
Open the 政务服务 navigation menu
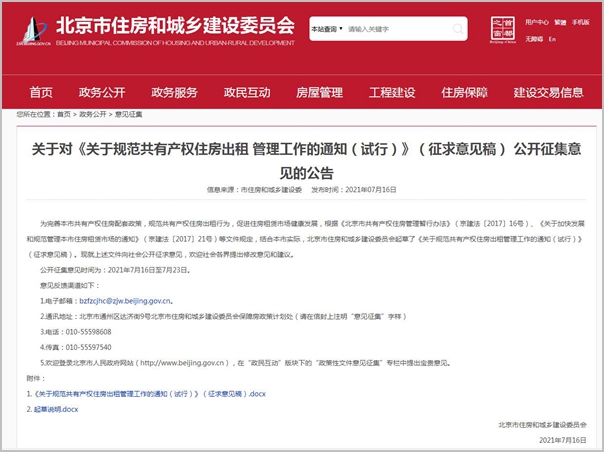tap(174, 92)
